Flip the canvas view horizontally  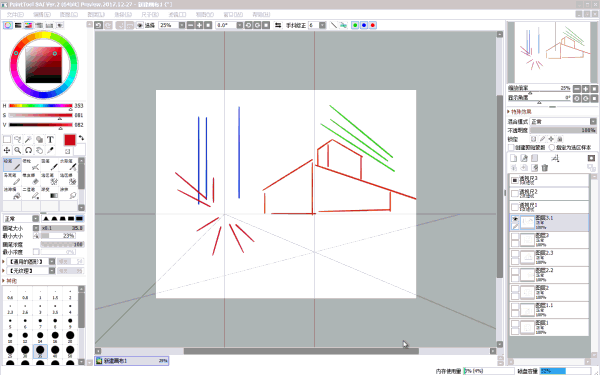tap(278, 25)
